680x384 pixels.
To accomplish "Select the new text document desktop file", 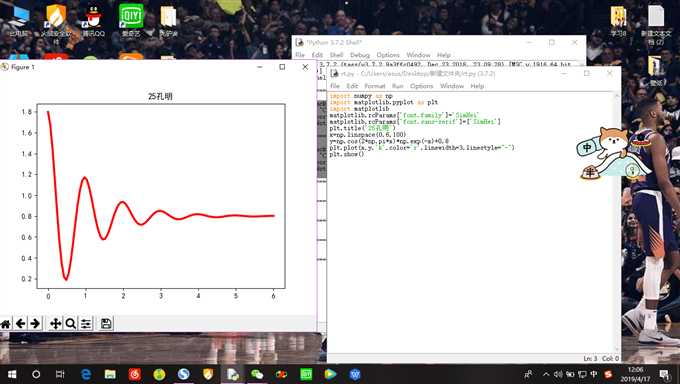I will click(x=655, y=24).
